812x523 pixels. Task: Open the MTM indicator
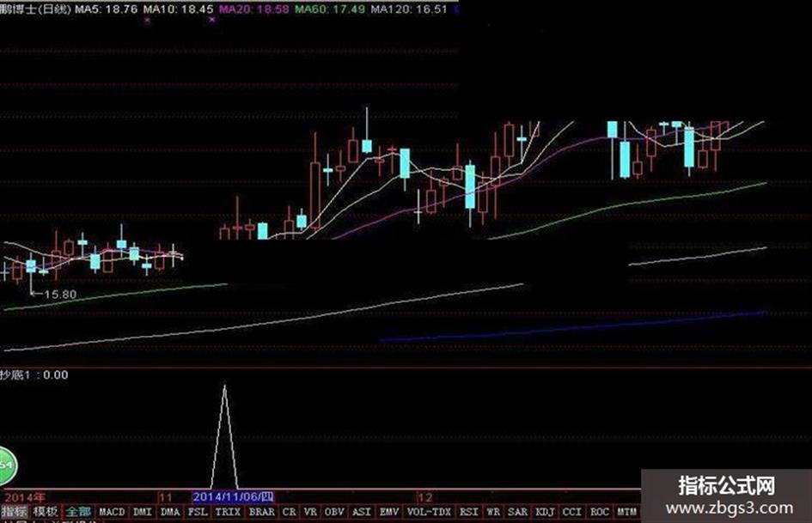(x=626, y=512)
